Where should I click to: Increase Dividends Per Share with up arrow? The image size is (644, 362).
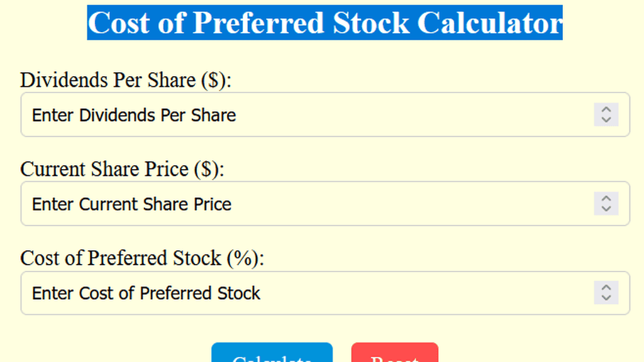[606, 109]
